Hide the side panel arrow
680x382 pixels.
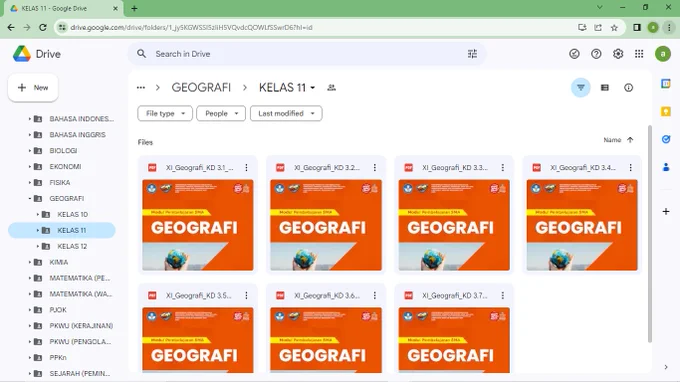pyautogui.click(x=666, y=367)
